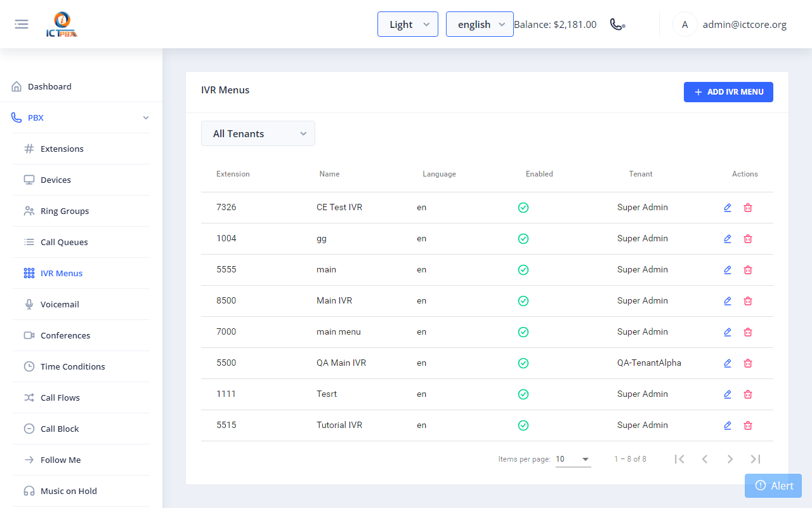
Task: Edit the main menu IVR
Action: click(728, 332)
